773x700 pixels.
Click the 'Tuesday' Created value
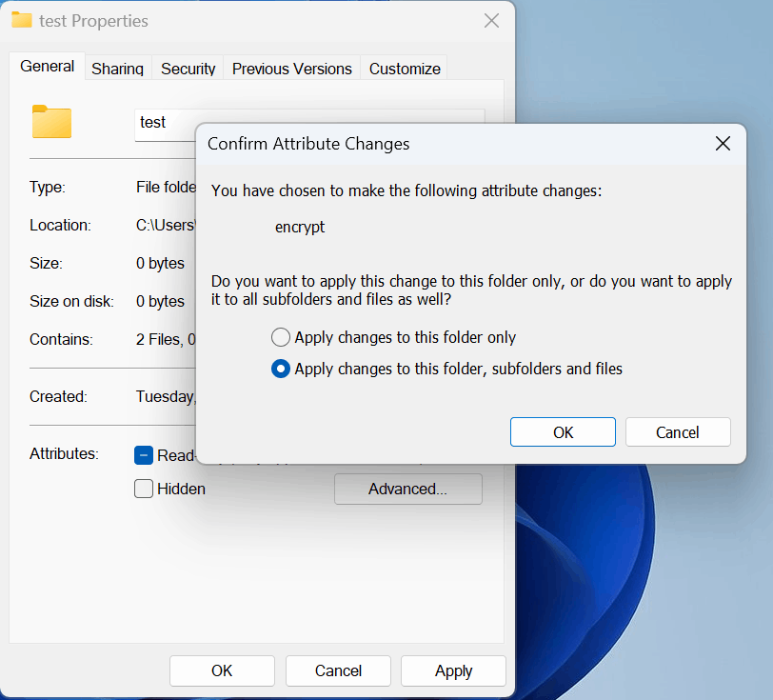pos(167,396)
